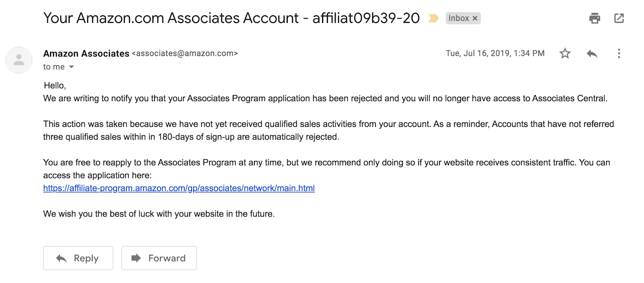Star this message from Amazon Associates
Image resolution: width=644 pixels, height=283 pixels.
(565, 54)
